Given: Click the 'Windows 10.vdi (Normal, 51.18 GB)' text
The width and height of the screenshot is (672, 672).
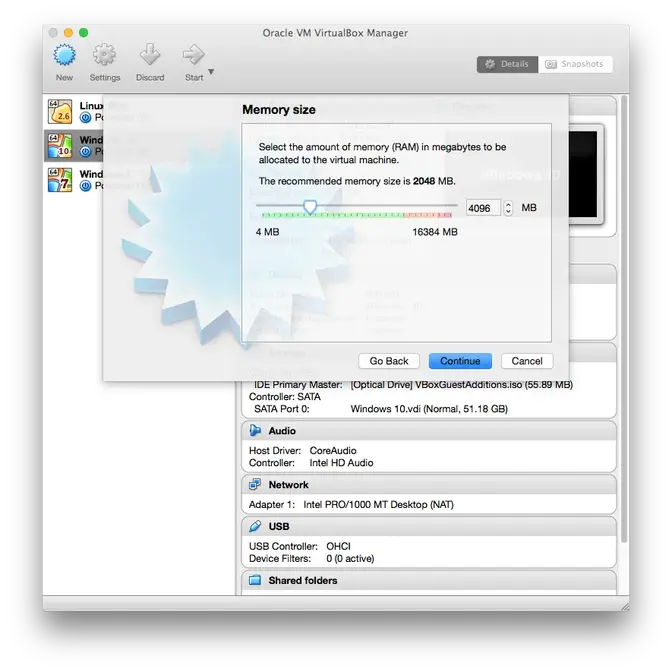Looking at the screenshot, I should pos(429,409).
